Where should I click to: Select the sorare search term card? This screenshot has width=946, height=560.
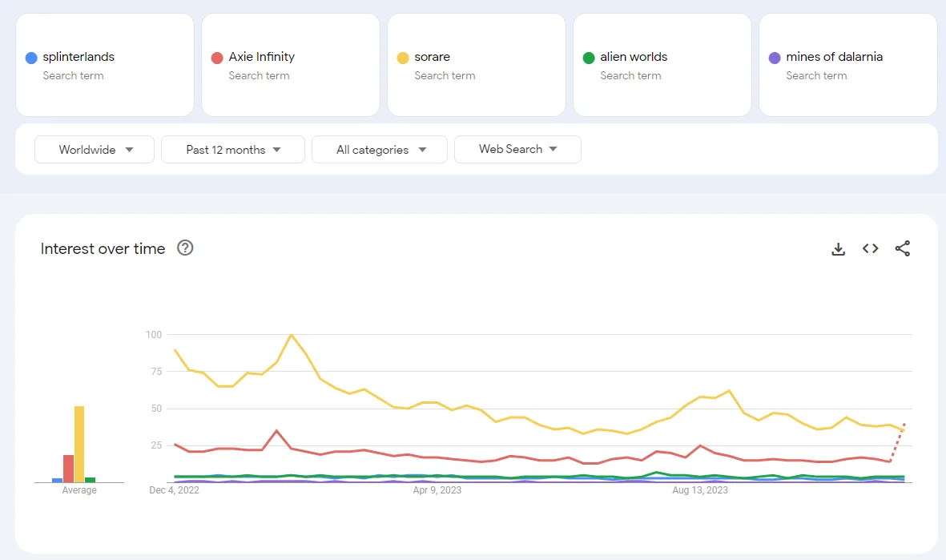click(477, 65)
